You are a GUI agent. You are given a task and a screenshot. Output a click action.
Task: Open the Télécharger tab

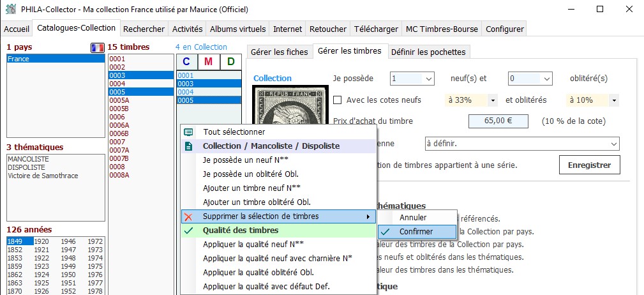[376, 29]
